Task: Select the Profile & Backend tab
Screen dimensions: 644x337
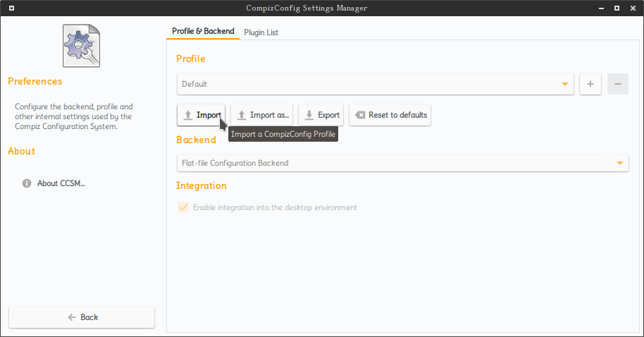Action: [x=203, y=31]
